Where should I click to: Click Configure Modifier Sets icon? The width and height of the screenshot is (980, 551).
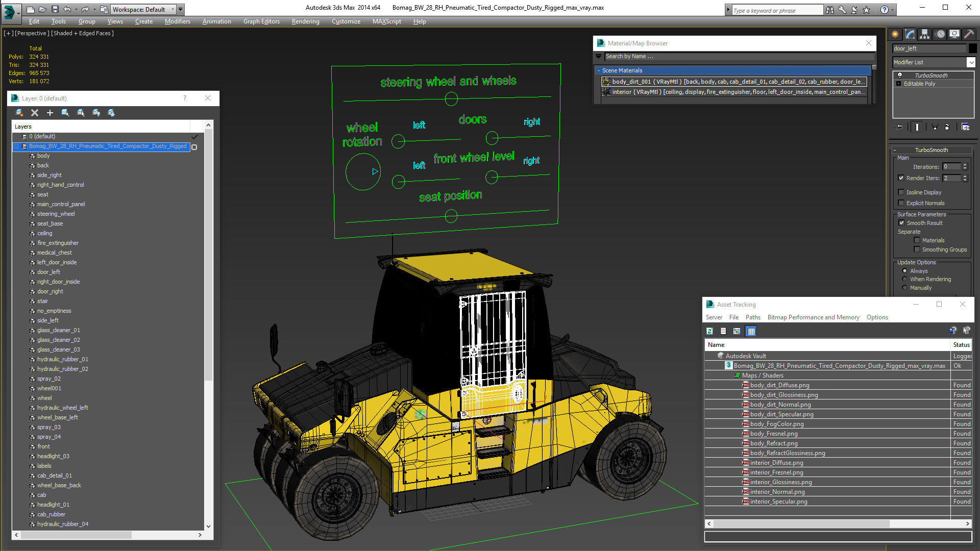click(965, 127)
